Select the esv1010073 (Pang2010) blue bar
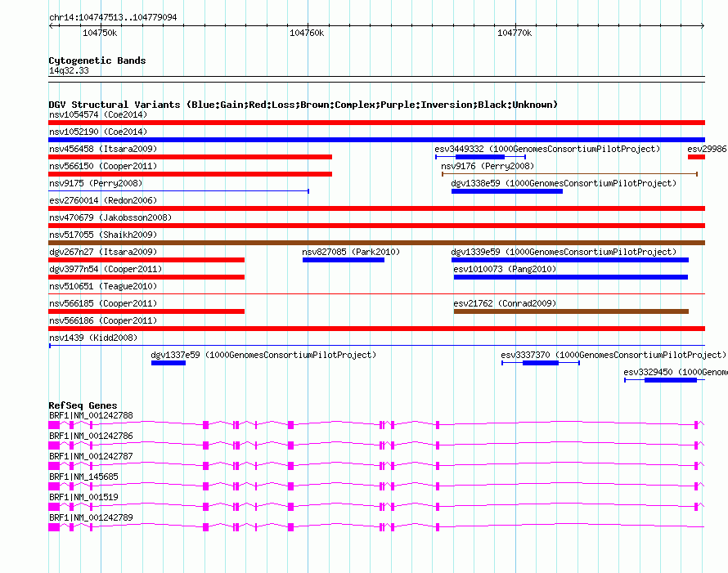Image resolution: width=728 pixels, height=573 pixels. pos(570,277)
